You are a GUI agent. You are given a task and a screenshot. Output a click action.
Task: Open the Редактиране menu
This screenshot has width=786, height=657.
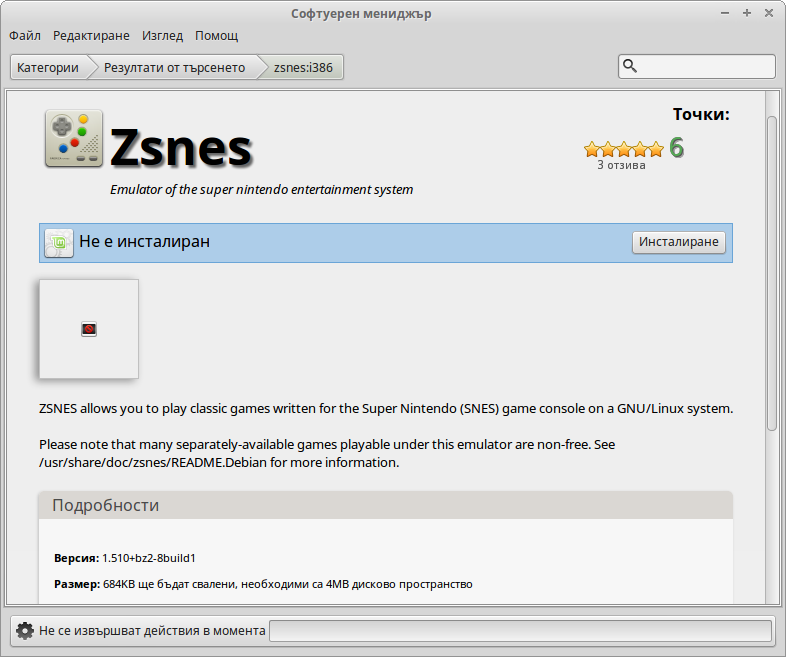click(x=91, y=36)
